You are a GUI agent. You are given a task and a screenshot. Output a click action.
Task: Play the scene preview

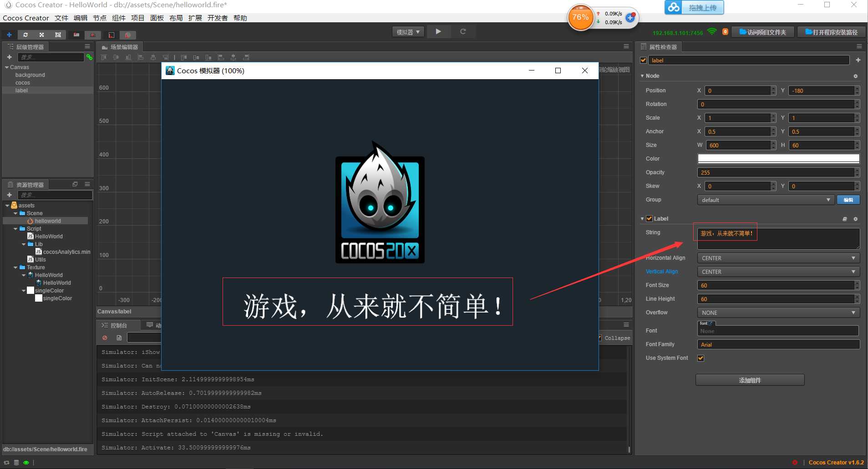point(438,31)
